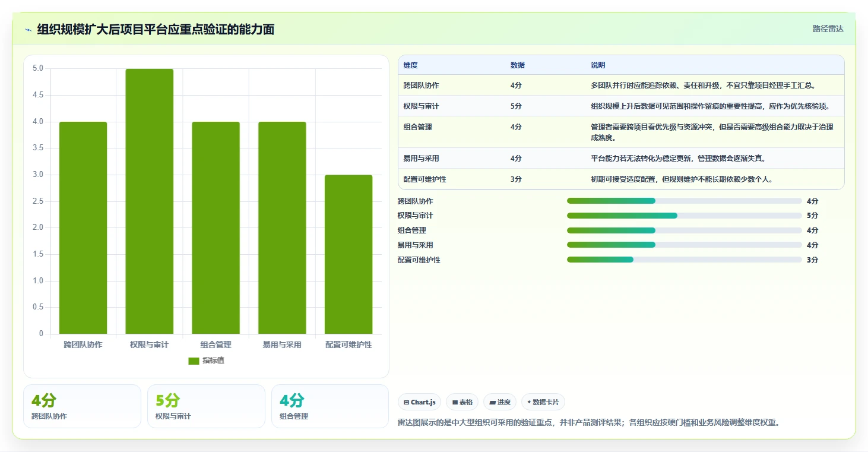
Task: Click the 5分 value in 权限与审计 table row
Action: pos(516,106)
